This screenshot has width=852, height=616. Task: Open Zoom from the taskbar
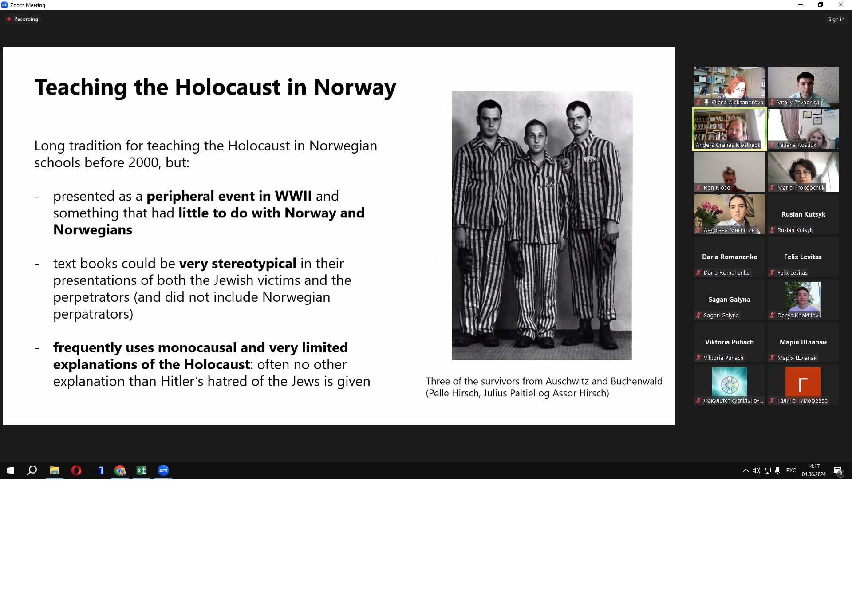(x=163, y=470)
